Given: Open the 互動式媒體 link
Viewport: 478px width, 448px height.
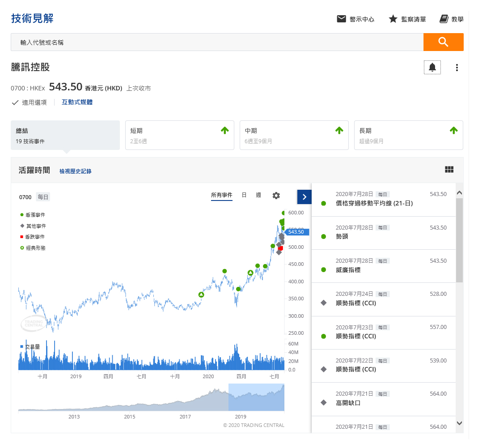Looking at the screenshot, I should pos(77,102).
